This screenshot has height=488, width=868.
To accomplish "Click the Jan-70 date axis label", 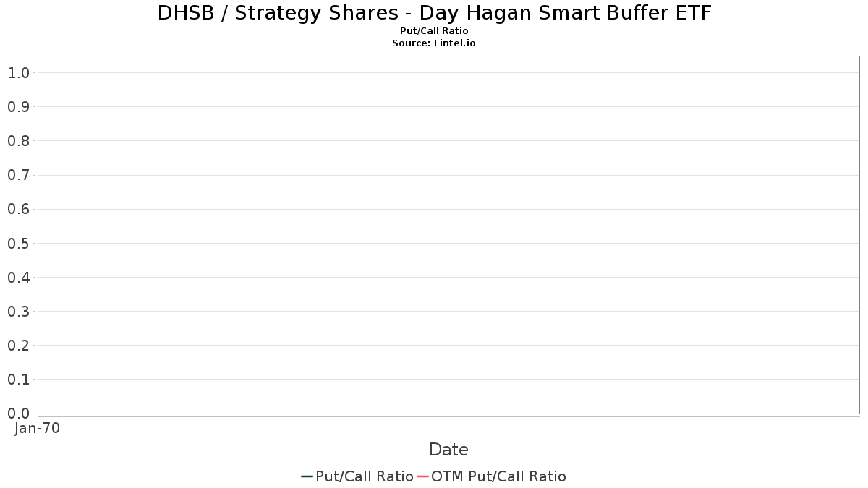I will pos(38,428).
